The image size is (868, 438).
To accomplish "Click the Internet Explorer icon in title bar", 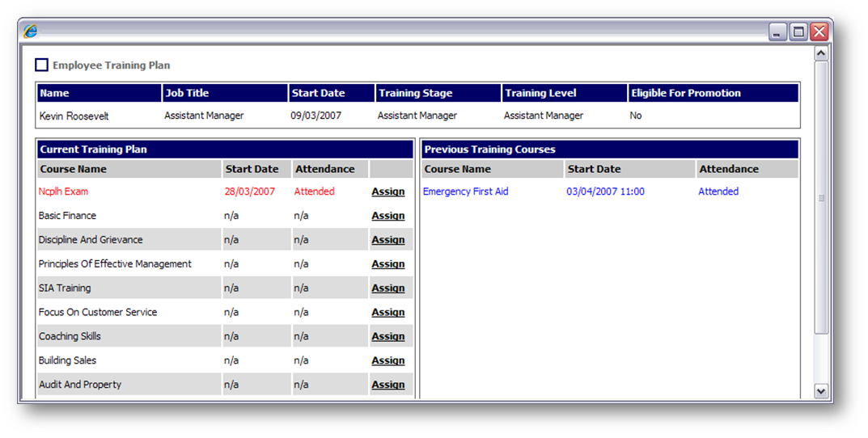I will coord(31,32).
